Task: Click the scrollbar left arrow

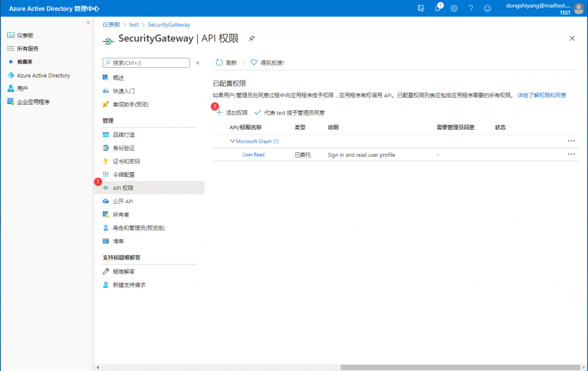Action: tap(98, 367)
